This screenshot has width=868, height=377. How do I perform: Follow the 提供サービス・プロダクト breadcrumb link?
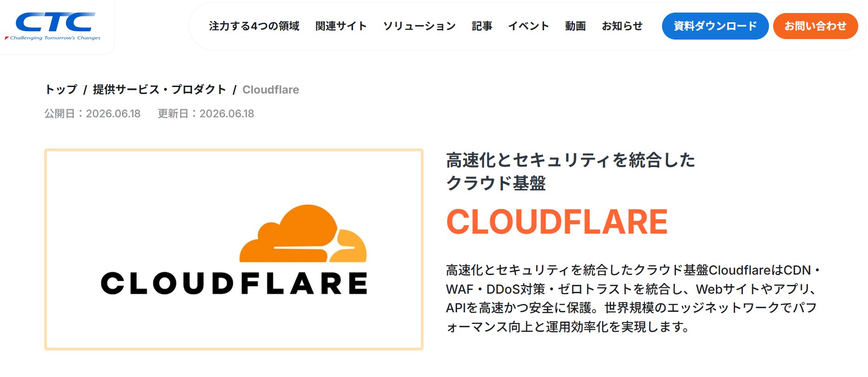click(x=159, y=89)
